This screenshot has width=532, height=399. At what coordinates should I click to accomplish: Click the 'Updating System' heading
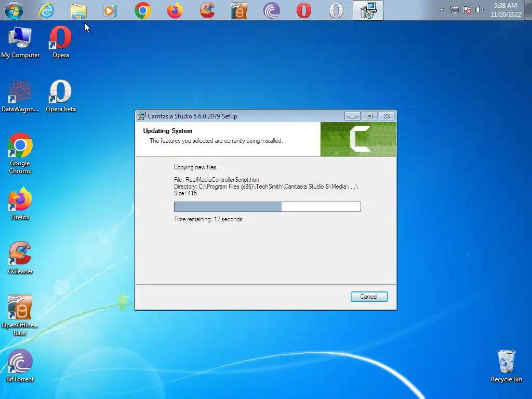[168, 131]
